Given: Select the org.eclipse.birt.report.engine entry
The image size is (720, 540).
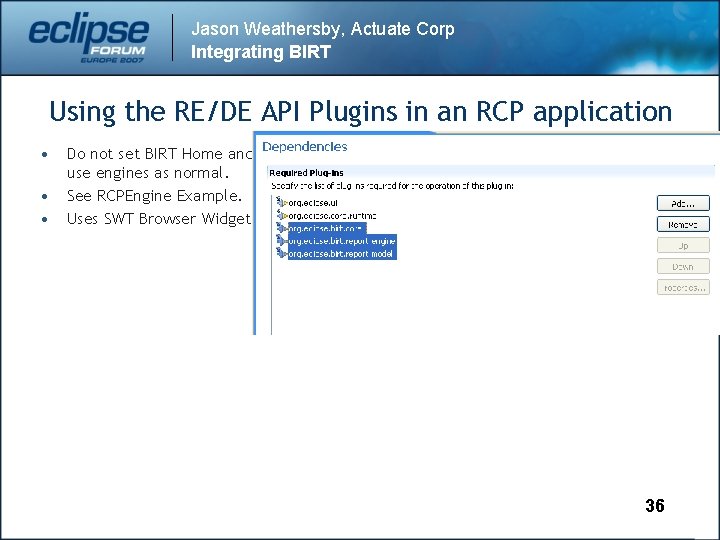Looking at the screenshot, I should pos(342,241).
